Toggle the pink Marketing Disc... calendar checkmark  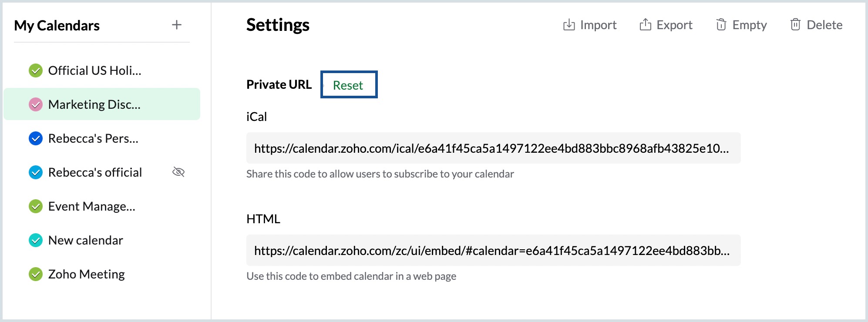36,104
